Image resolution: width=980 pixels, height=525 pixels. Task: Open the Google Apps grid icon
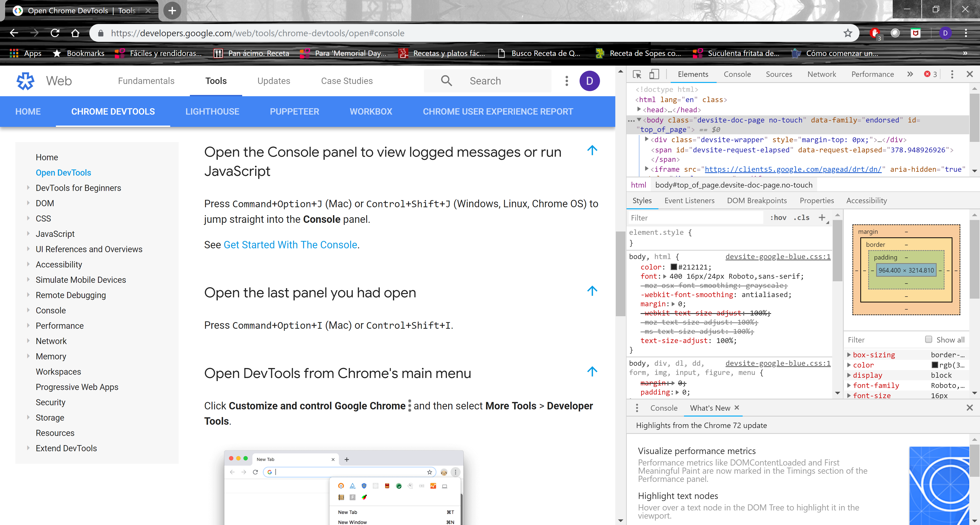[x=14, y=53]
